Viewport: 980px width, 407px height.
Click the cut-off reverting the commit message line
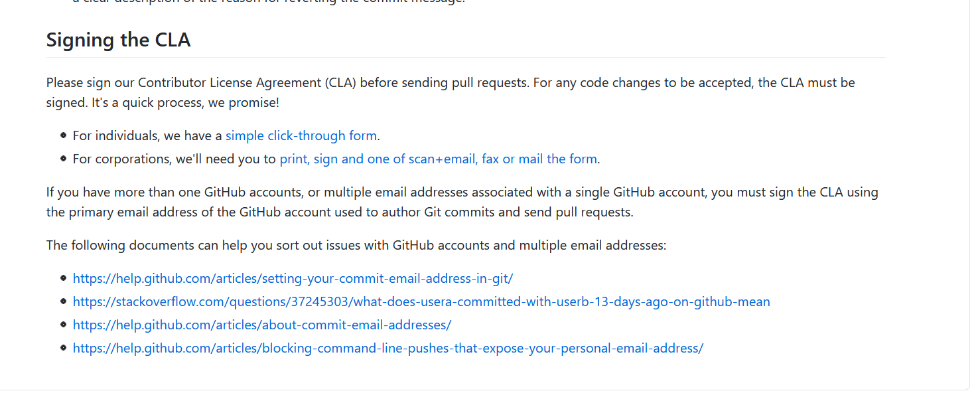(265, 2)
